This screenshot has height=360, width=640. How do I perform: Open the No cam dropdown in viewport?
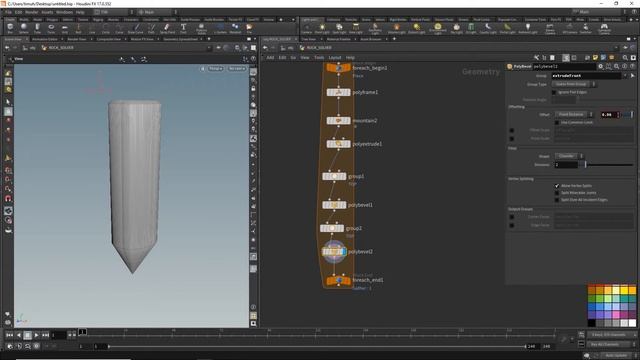click(237, 69)
